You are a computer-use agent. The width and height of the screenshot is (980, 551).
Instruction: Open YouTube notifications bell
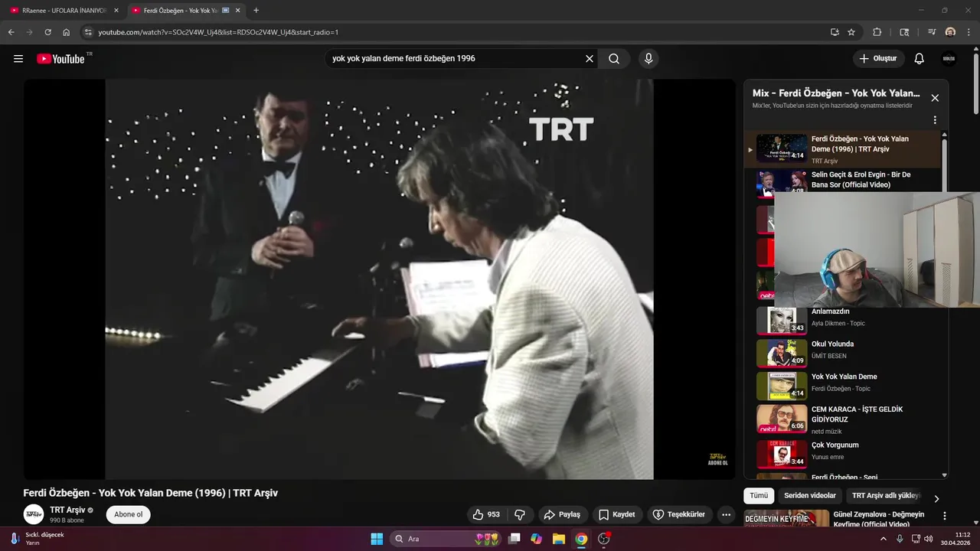920,59
